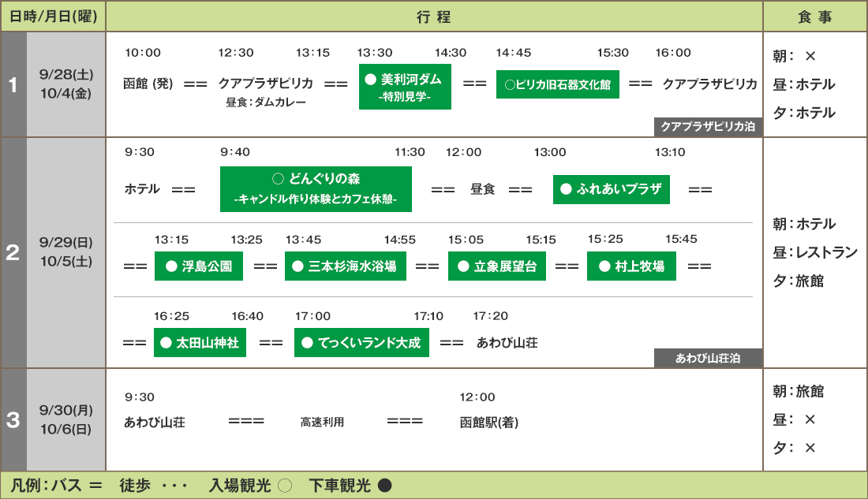
Task: Click the あわび山荘泊 lodging label
Action: (708, 358)
